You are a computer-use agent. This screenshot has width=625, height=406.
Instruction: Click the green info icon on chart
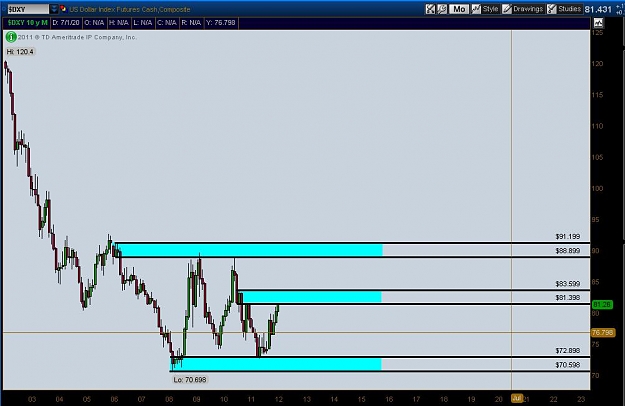pos(11,37)
